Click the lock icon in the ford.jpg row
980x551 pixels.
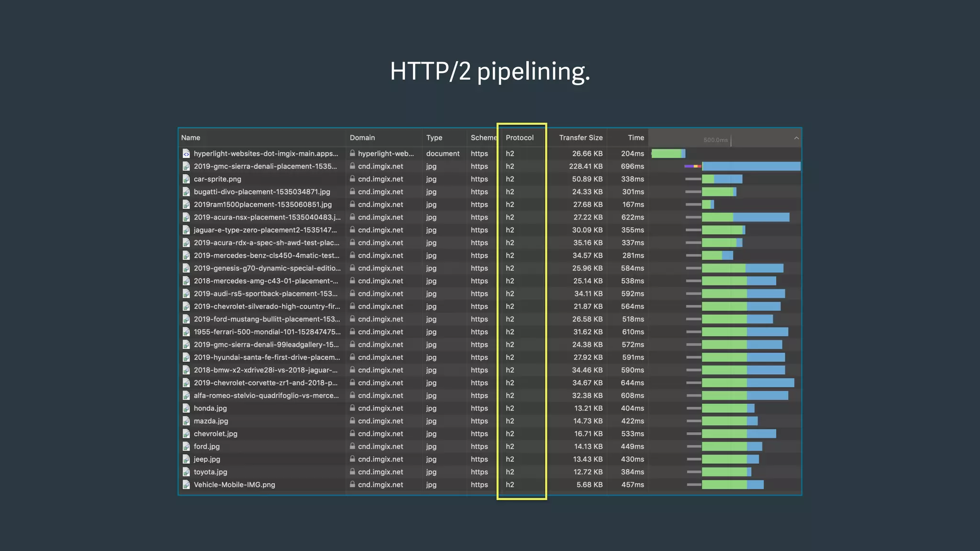pyautogui.click(x=352, y=446)
